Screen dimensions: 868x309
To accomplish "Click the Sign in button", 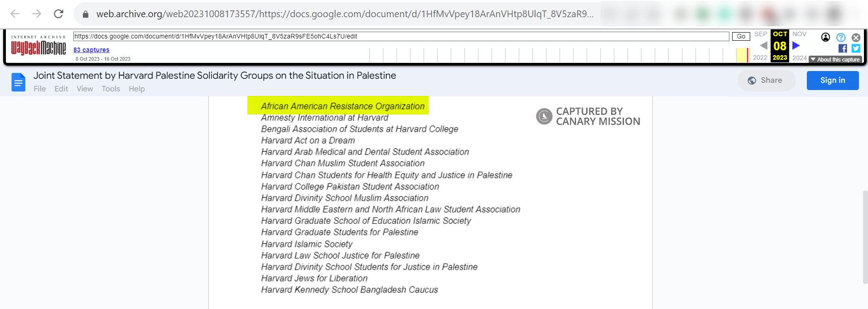I will 832,81.
